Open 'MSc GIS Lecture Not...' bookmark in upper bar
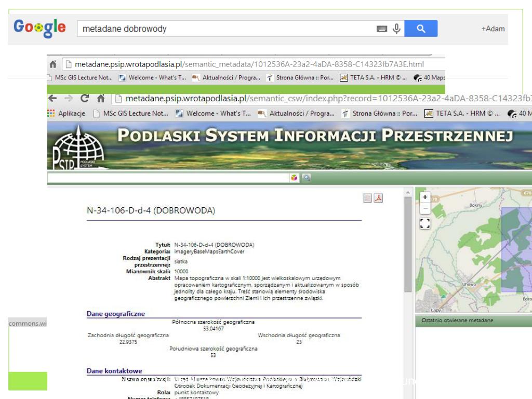Image resolution: width=532 pixels, height=399 pixels. [81, 78]
